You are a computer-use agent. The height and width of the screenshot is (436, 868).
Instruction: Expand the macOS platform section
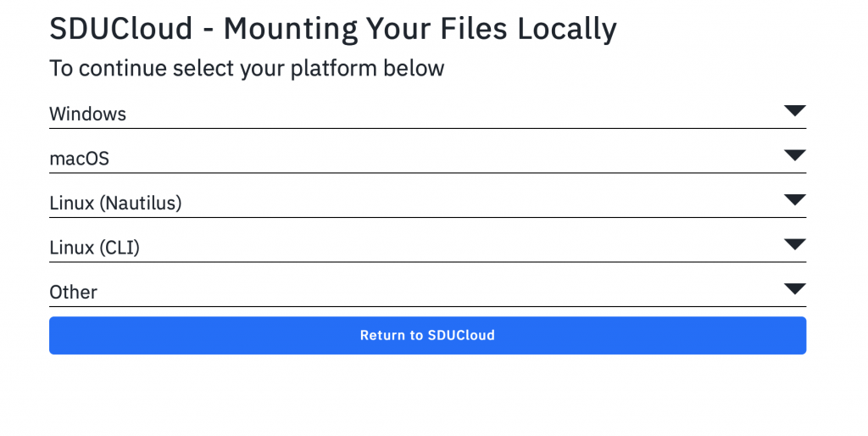pos(427,159)
